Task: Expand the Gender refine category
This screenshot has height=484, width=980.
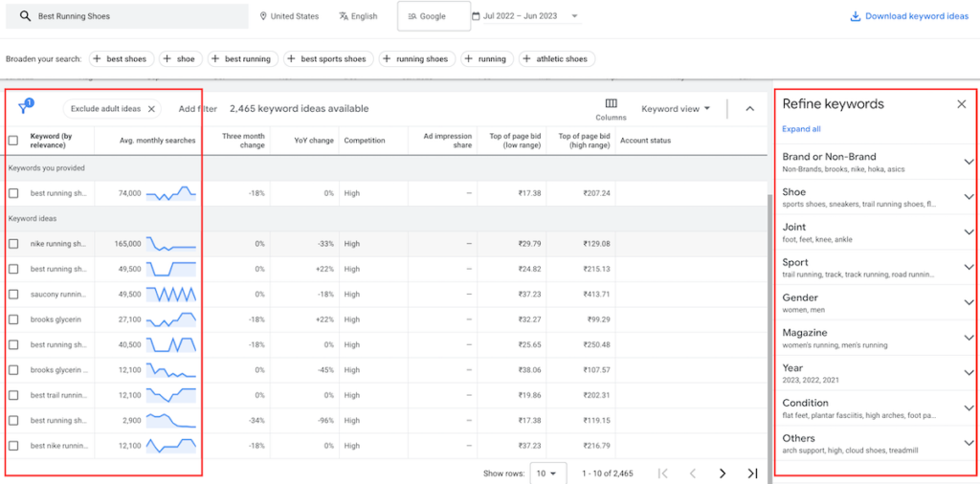Action: pyautogui.click(x=969, y=302)
